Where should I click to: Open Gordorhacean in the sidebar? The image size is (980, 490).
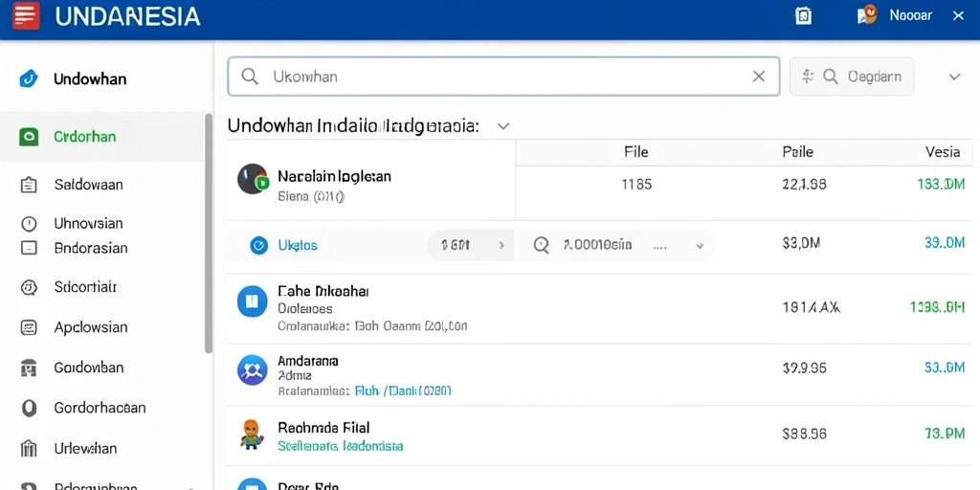(x=100, y=408)
